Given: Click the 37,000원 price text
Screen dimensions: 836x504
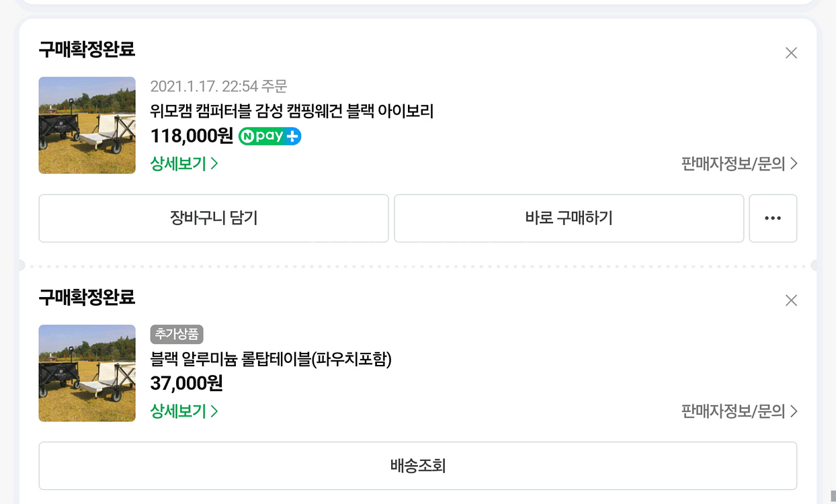Looking at the screenshot, I should tap(186, 383).
